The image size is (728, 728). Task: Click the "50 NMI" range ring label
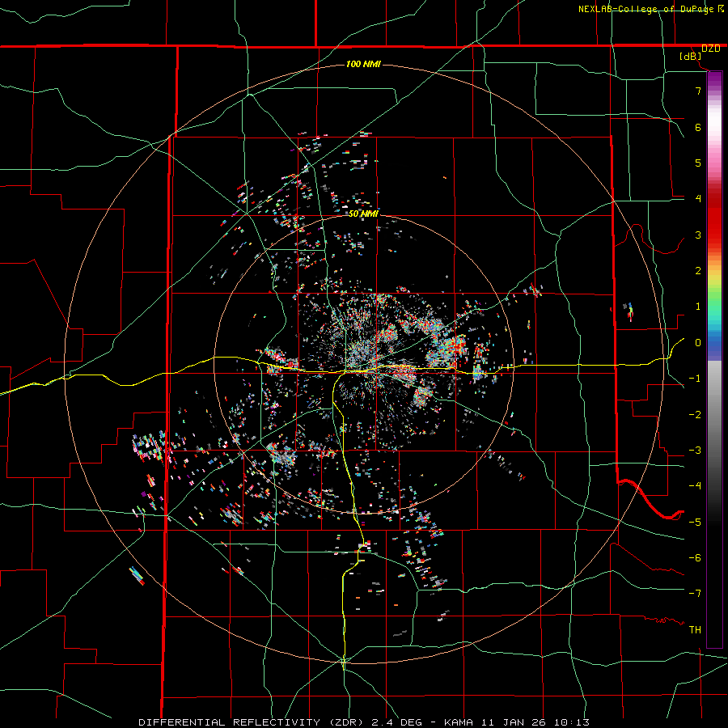363,214
